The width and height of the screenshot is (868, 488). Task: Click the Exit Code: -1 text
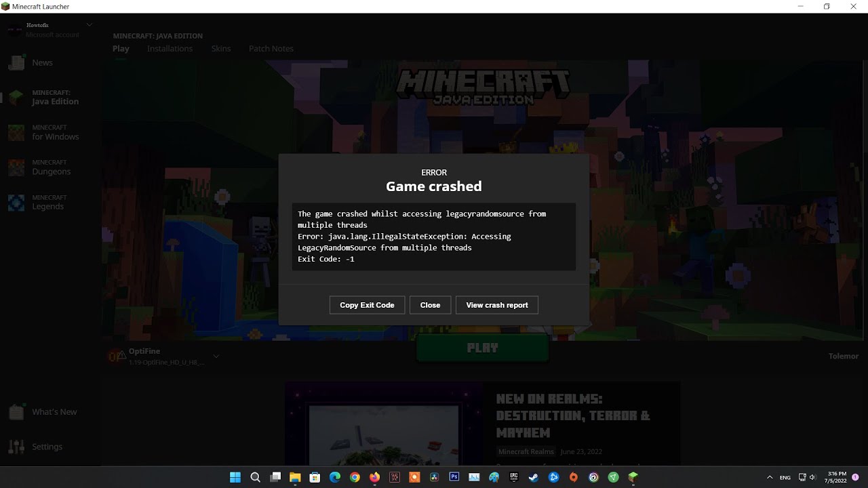tap(326, 259)
